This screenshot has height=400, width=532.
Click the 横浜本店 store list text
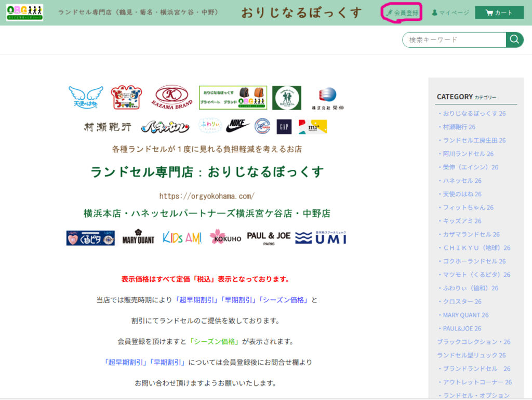[x=207, y=214]
